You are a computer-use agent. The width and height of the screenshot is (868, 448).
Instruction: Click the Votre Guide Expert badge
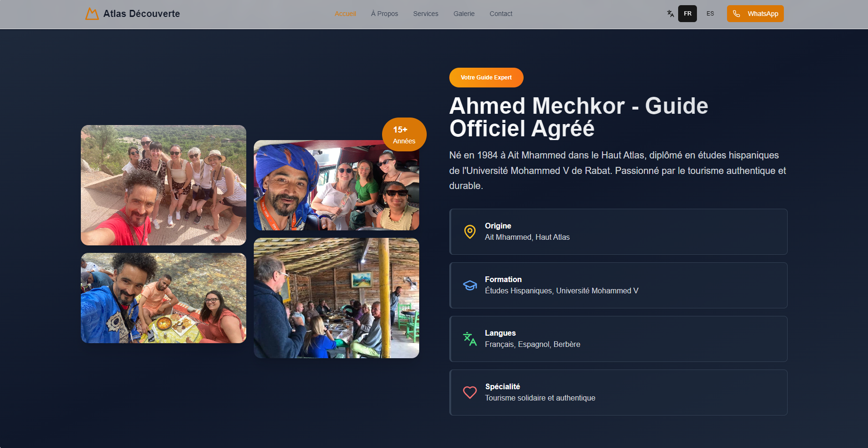pyautogui.click(x=486, y=78)
